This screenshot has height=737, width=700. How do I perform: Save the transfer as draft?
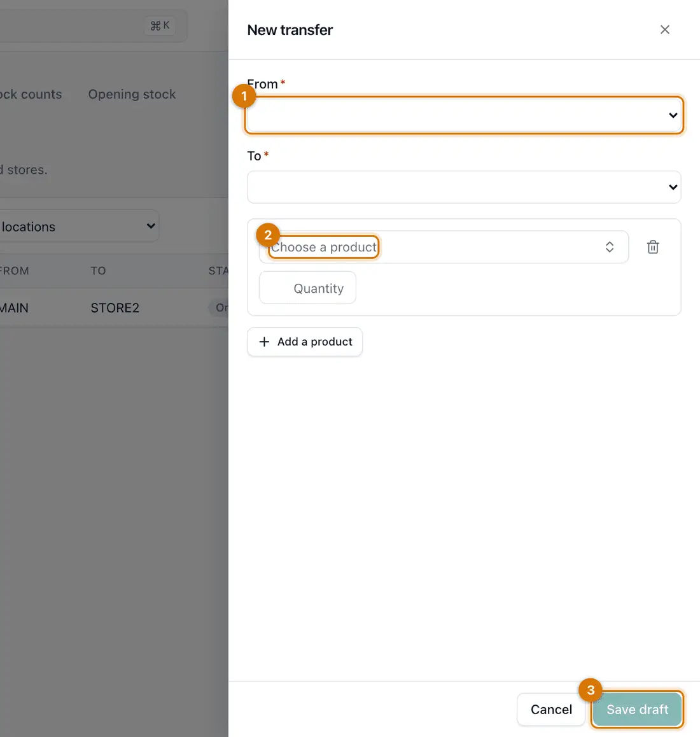click(x=637, y=709)
